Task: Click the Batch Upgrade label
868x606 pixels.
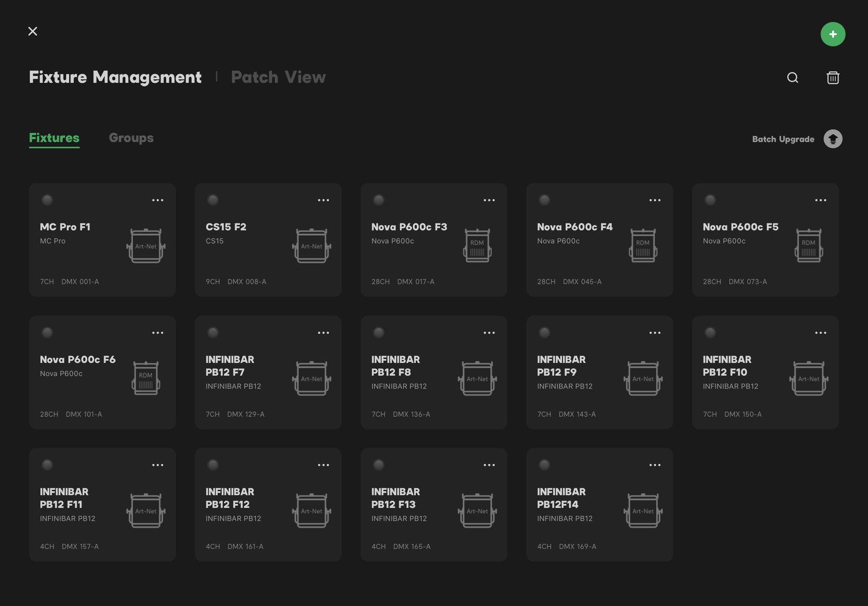Action: 783,139
